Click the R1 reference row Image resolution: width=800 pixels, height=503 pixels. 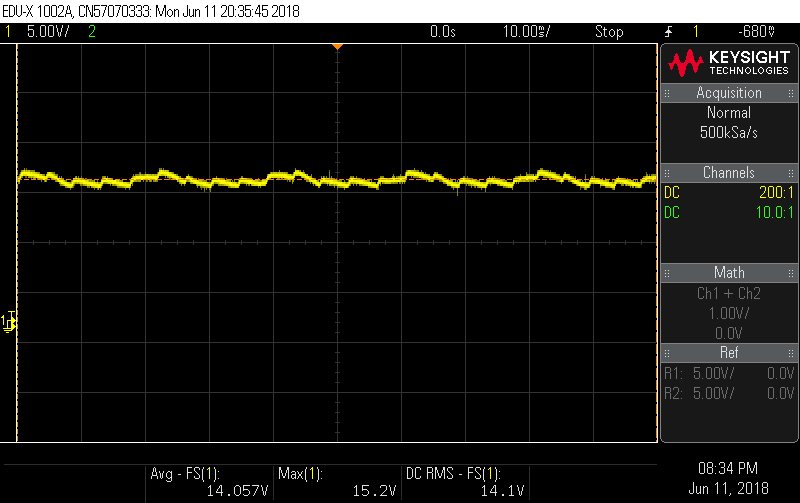(729, 373)
